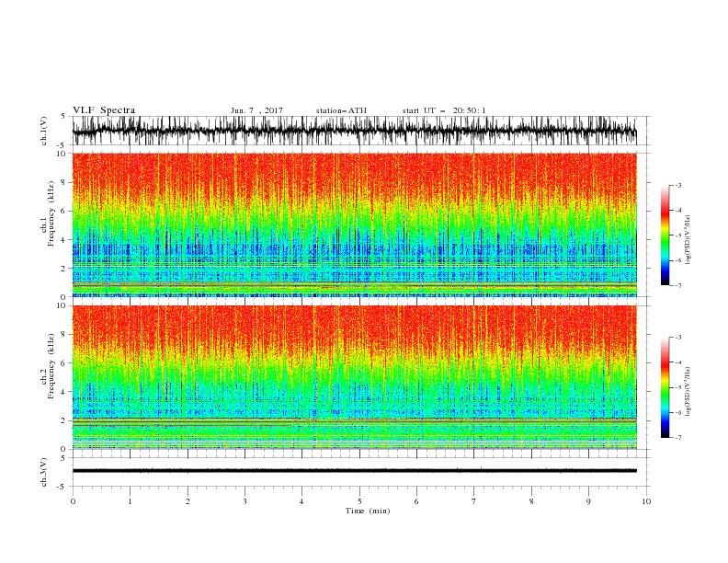Click time axis tick label "3"
This screenshot has width=728, height=563.
coord(245,501)
